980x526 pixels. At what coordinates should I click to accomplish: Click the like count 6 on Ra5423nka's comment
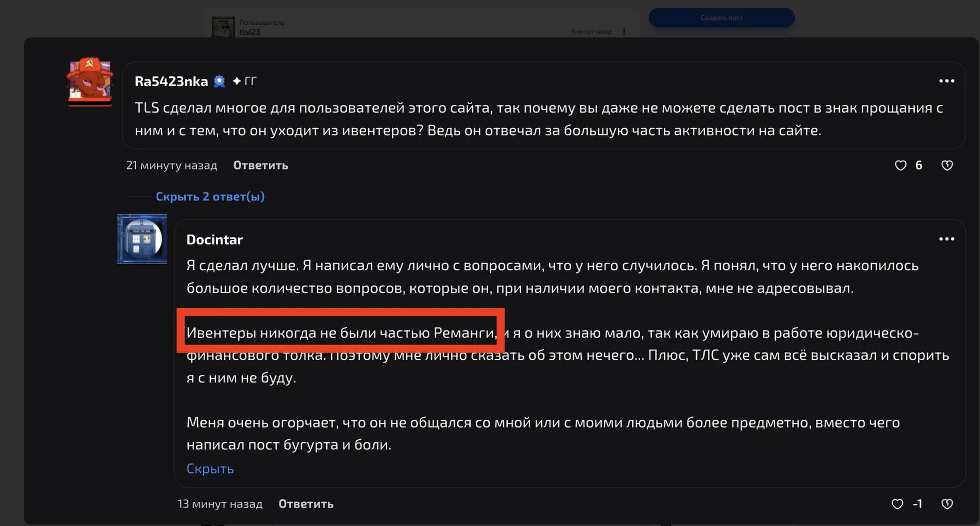918,165
